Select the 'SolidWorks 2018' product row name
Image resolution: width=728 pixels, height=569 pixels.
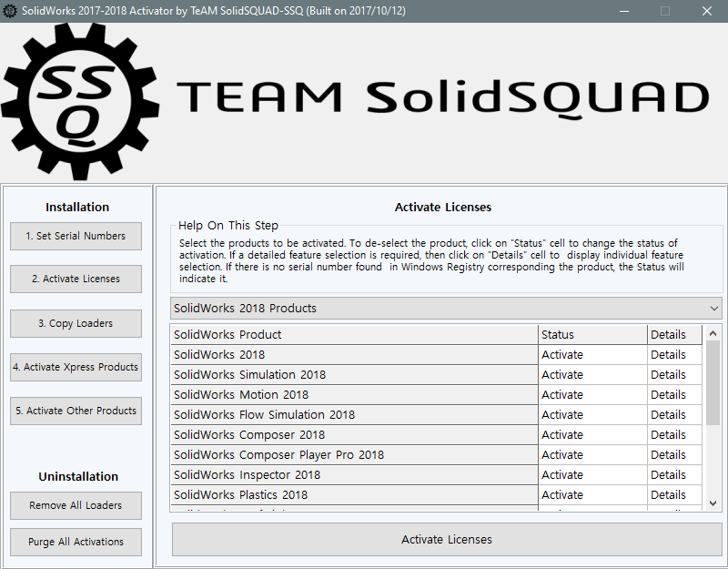coord(354,354)
